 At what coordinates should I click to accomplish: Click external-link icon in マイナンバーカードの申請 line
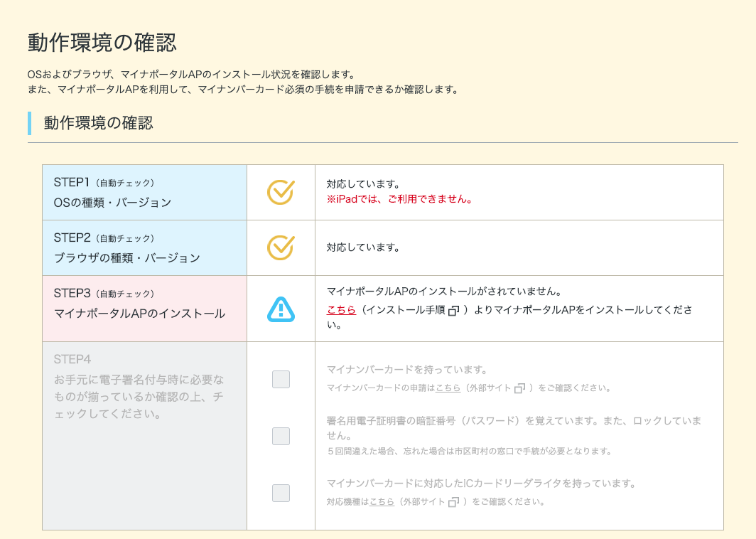tap(519, 388)
